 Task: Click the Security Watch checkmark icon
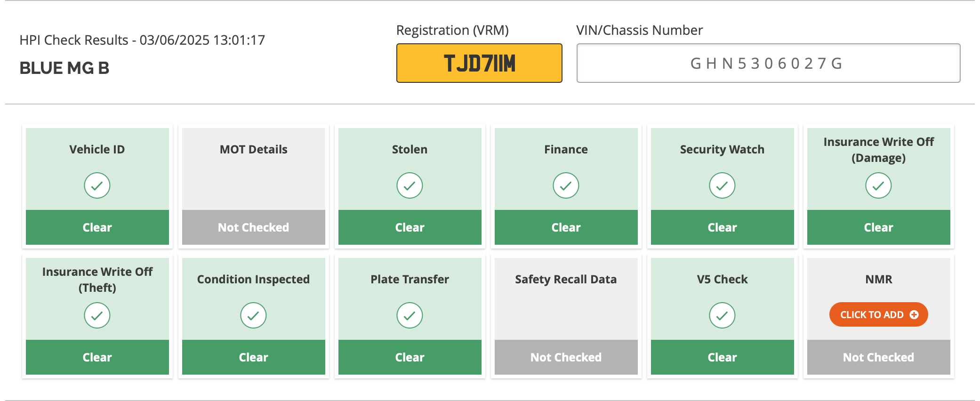(722, 185)
